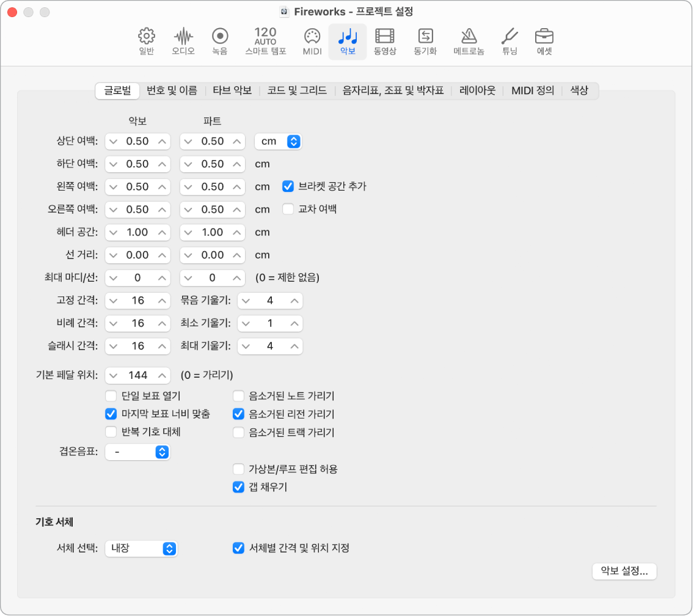Open the 오디오 audio settings pane
The height and width of the screenshot is (616, 694).
(x=183, y=42)
